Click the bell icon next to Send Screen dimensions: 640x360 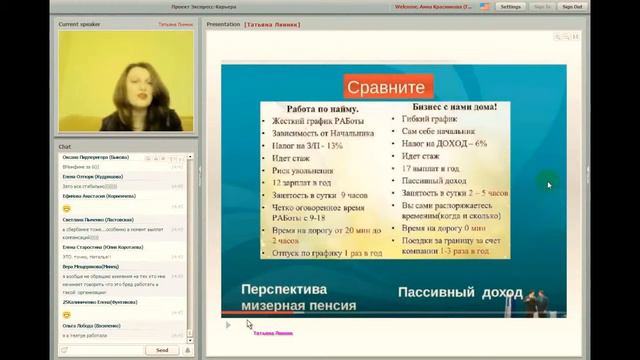[187, 350]
